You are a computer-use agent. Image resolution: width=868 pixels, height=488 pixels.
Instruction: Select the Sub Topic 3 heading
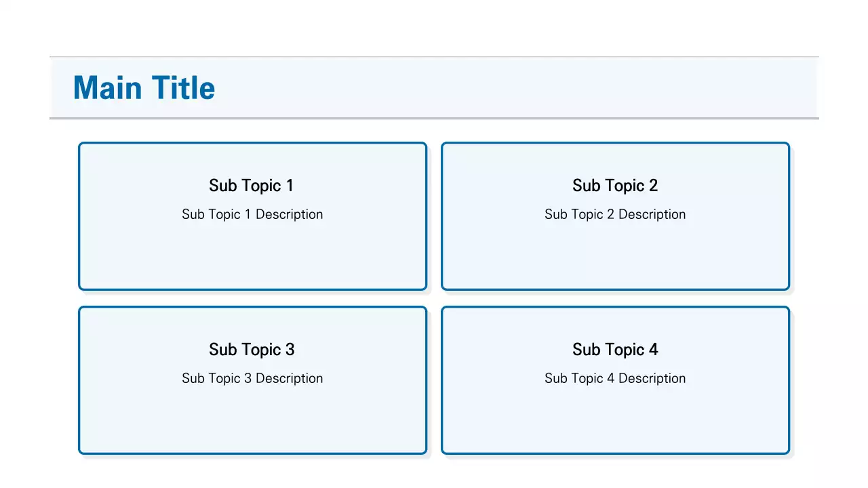(x=252, y=350)
